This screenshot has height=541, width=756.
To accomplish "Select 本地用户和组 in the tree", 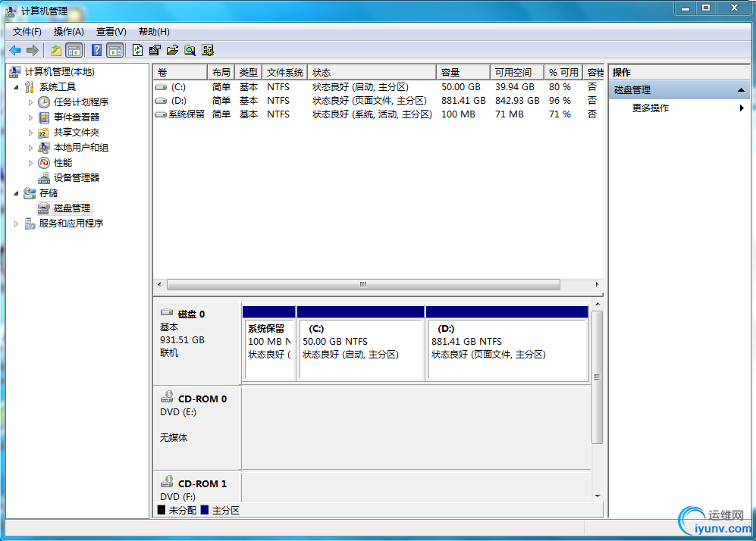I will pyautogui.click(x=81, y=148).
